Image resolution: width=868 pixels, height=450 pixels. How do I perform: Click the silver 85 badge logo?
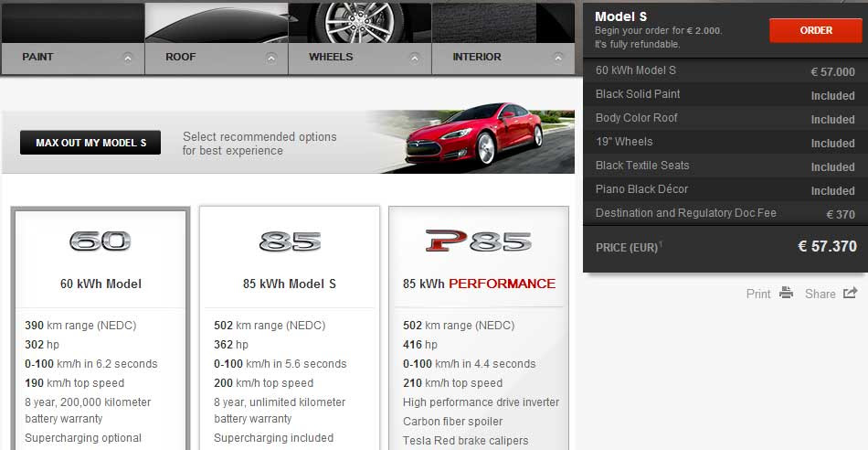click(x=290, y=241)
